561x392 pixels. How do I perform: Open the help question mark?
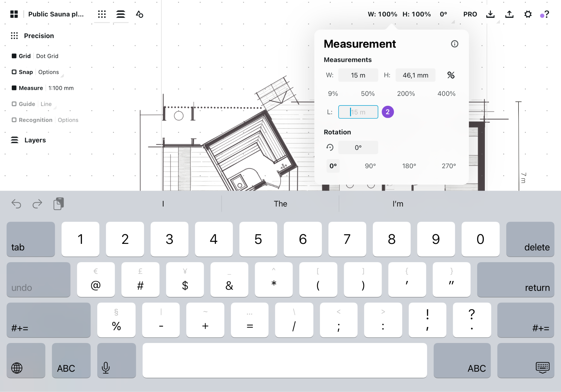pyautogui.click(x=546, y=14)
